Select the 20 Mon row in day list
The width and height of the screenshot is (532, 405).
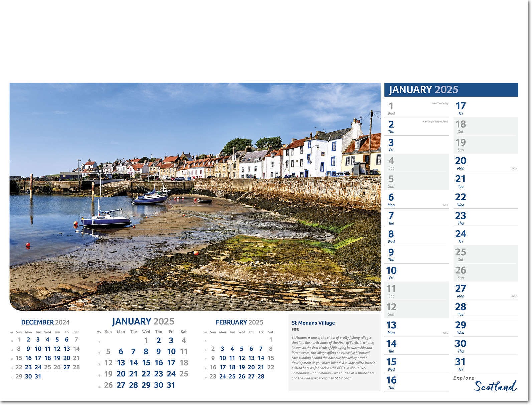click(486, 163)
